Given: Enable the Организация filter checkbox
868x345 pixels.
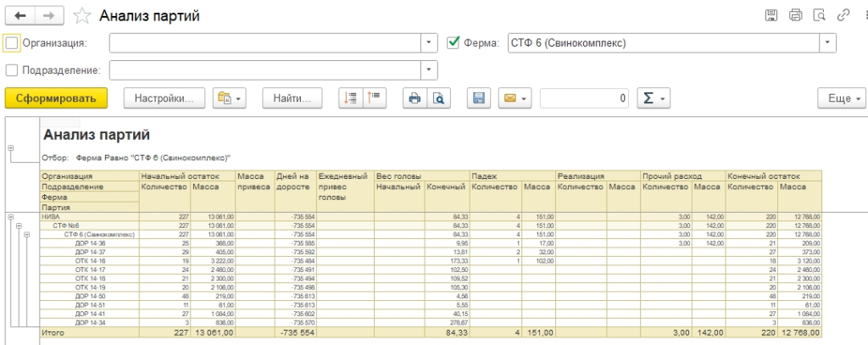Looking at the screenshot, I should pos(12,42).
